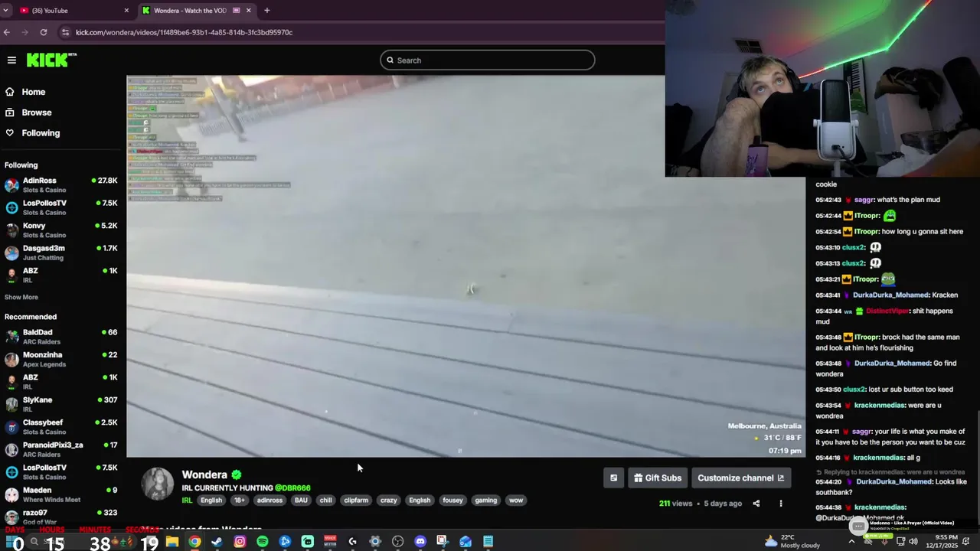The width and height of the screenshot is (980, 551).
Task: Click DurkaDurka_Mohamed username in Kracken message
Action: point(890,295)
